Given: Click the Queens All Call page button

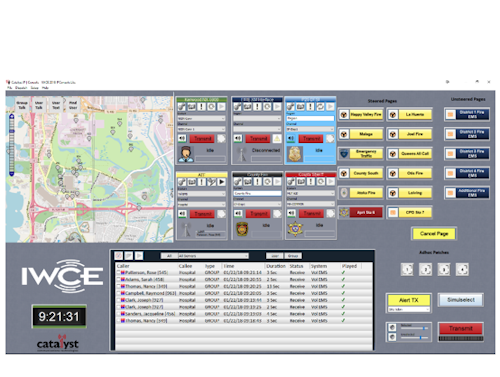Looking at the screenshot, I should click(x=415, y=154).
